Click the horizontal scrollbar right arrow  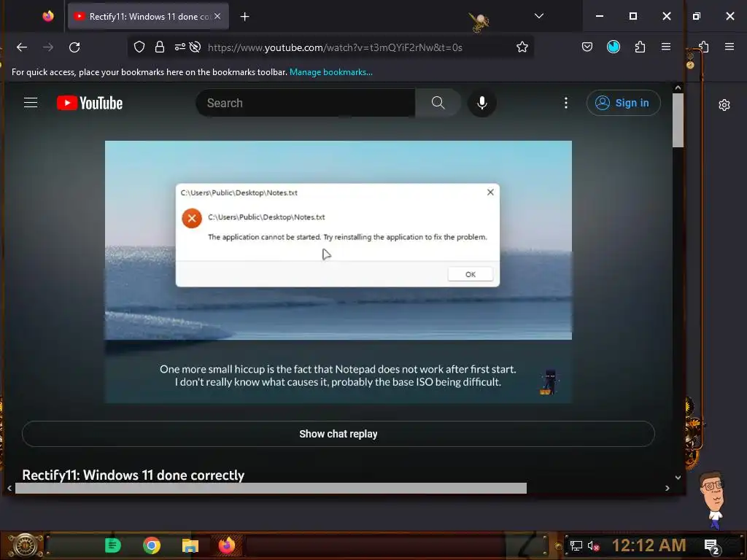667,488
